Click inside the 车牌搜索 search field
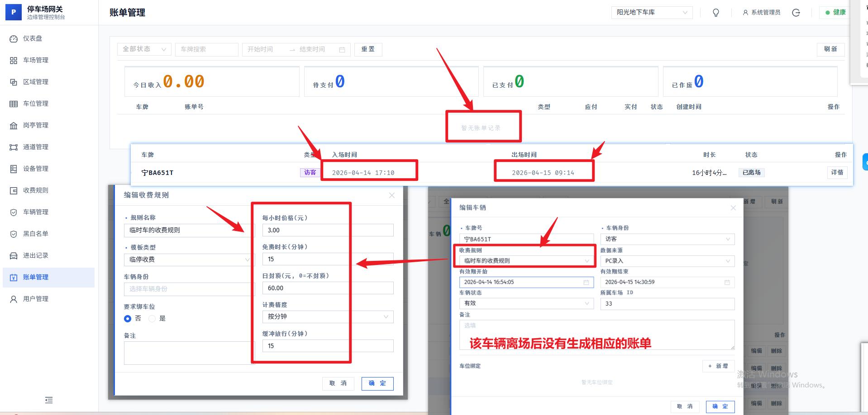The image size is (868, 415). [206, 49]
